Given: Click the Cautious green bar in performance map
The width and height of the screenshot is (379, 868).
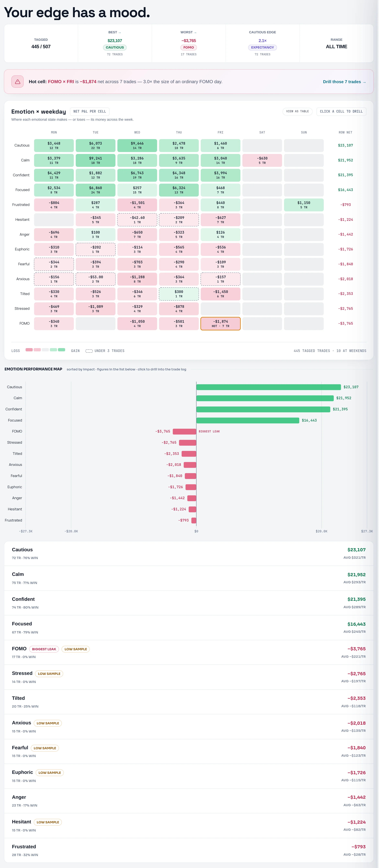Looking at the screenshot, I should (x=269, y=387).
